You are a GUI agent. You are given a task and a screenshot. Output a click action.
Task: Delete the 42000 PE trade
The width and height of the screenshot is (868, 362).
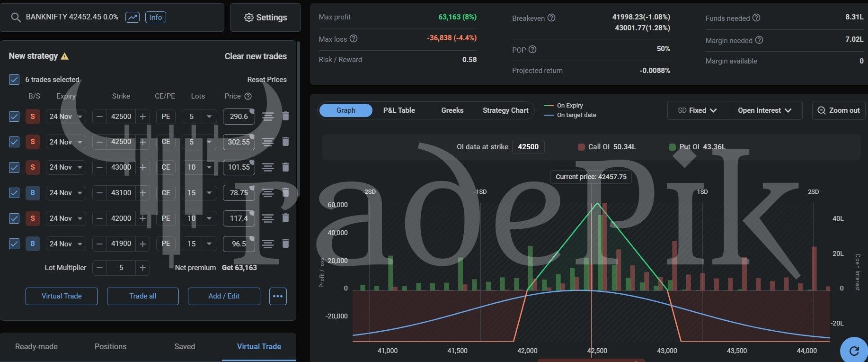pos(285,218)
